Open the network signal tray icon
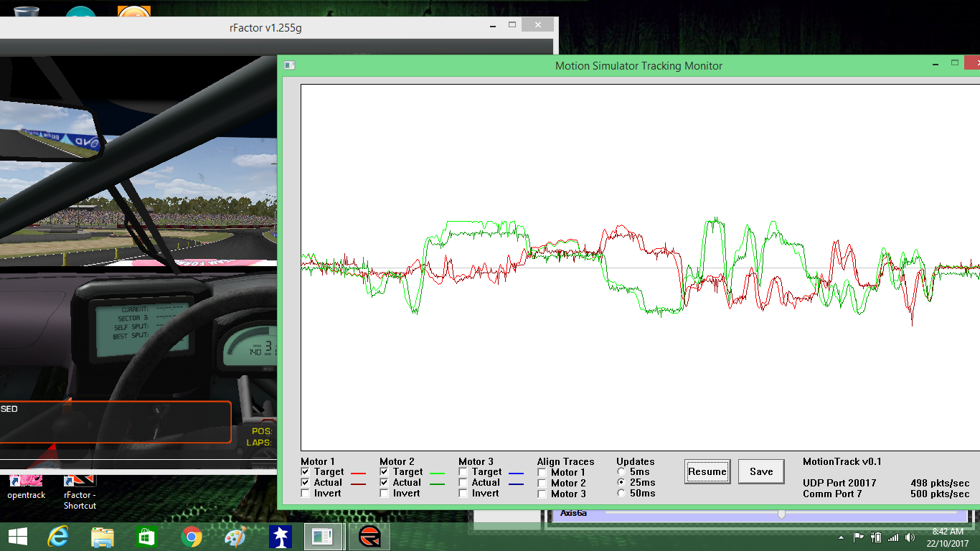Image resolution: width=980 pixels, height=551 pixels. 893,537
